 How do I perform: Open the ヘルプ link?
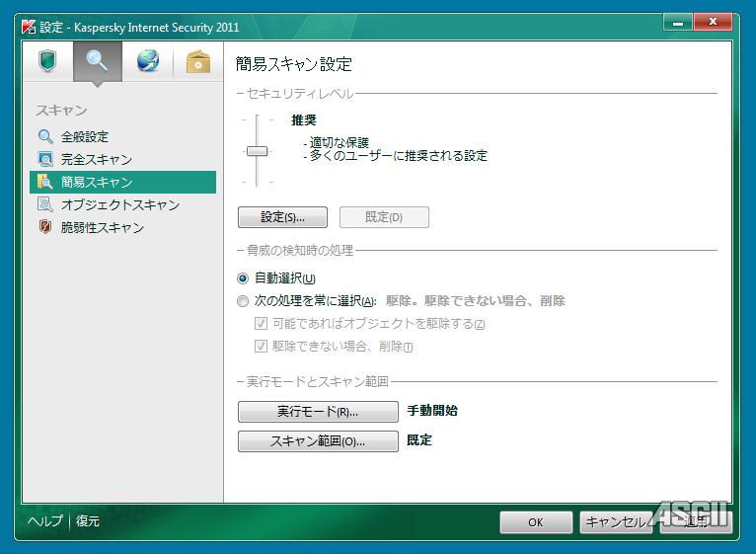44,521
